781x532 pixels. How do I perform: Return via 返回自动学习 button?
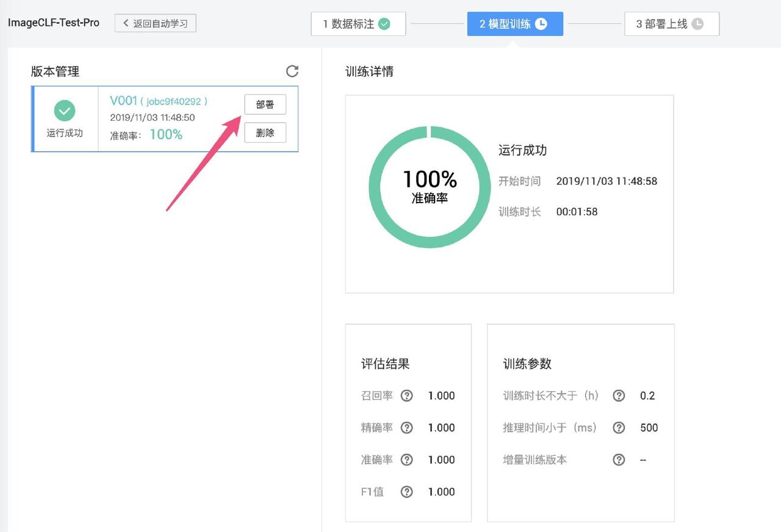(155, 23)
